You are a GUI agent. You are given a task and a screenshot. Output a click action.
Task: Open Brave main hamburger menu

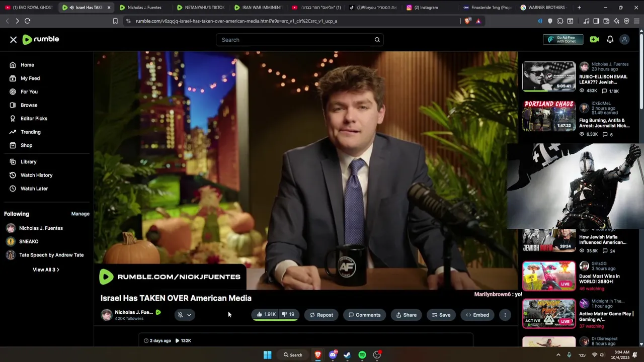pos(636,21)
